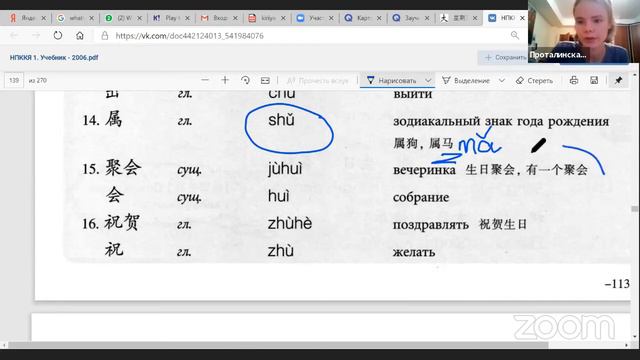Screen dimensions: 640x360
Task: Zoom in with the plus button
Action: point(225,80)
